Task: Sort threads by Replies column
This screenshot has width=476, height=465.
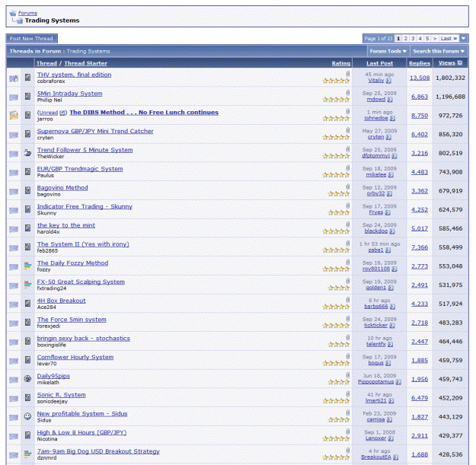Action: (x=420, y=63)
